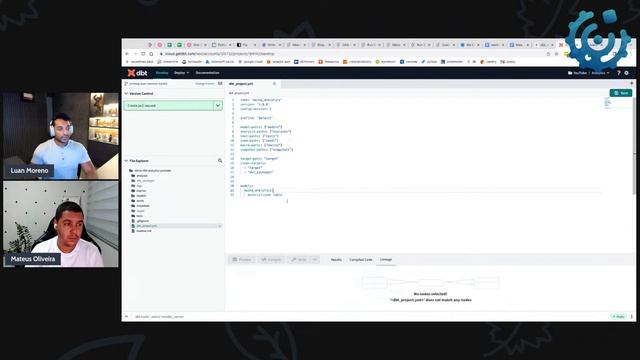The width and height of the screenshot is (640, 360).
Task: Expand the analyses folder
Action: [x=139, y=176]
